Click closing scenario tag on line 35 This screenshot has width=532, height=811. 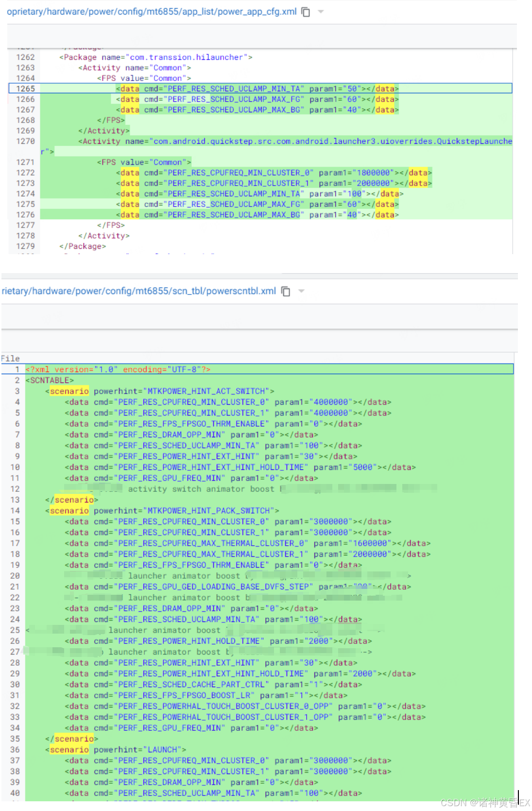(71, 739)
